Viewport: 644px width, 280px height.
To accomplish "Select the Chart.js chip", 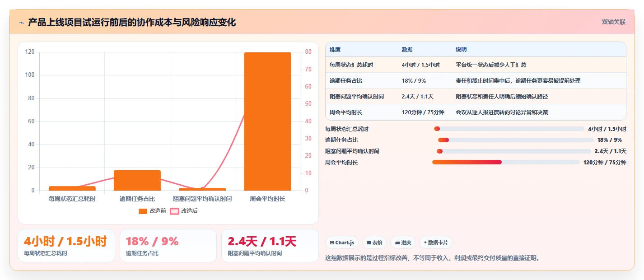I will (342, 243).
